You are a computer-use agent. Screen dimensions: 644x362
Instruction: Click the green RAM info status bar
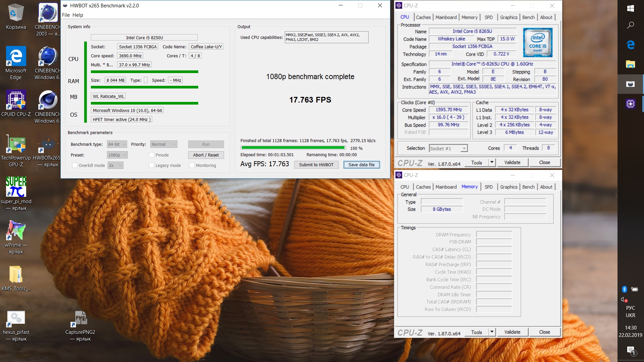click(x=145, y=87)
